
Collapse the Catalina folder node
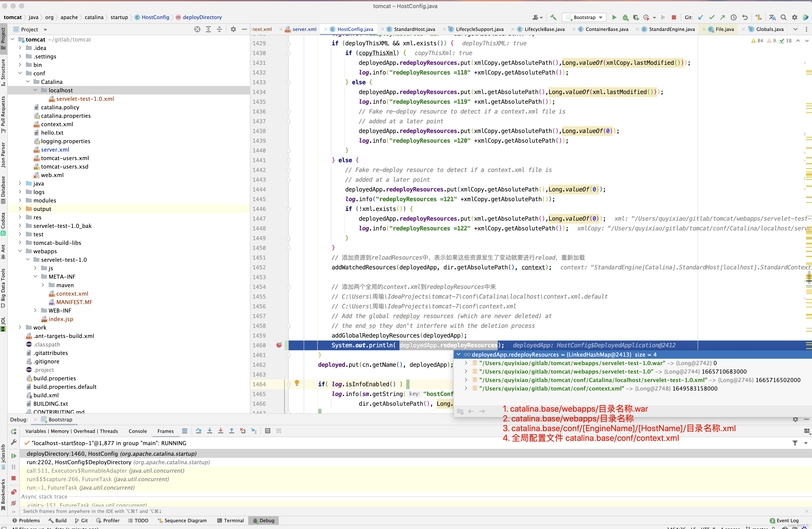coord(28,82)
